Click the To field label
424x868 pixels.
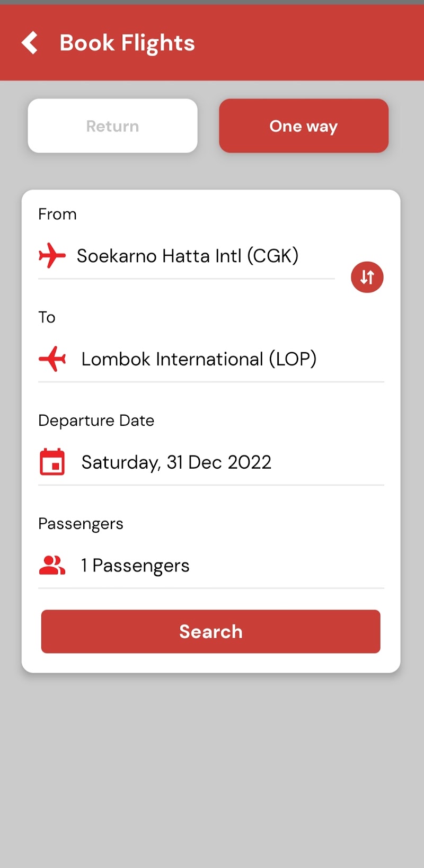47,317
